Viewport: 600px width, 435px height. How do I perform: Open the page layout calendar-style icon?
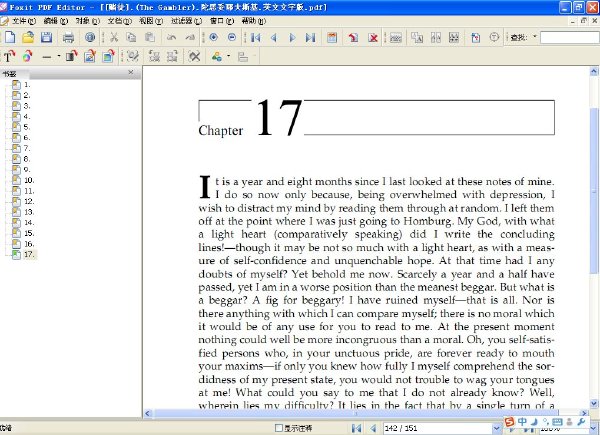(332, 37)
